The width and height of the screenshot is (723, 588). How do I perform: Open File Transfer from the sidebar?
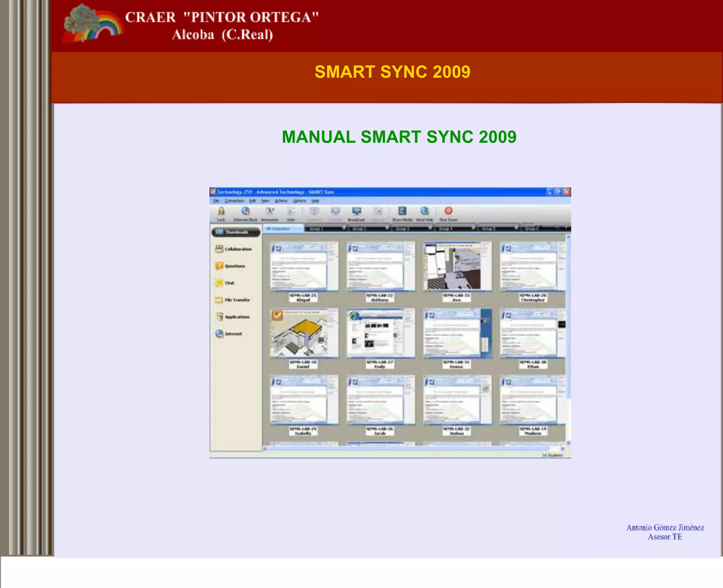click(x=232, y=300)
